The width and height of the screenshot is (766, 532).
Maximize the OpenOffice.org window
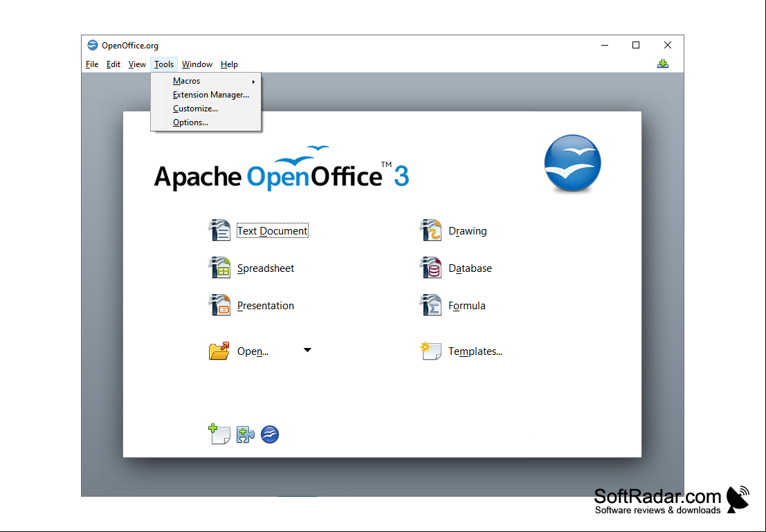pos(635,45)
